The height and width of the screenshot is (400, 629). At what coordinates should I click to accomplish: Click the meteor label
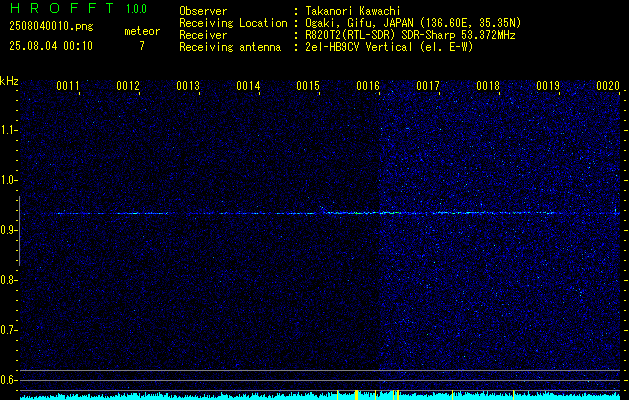pos(142,31)
